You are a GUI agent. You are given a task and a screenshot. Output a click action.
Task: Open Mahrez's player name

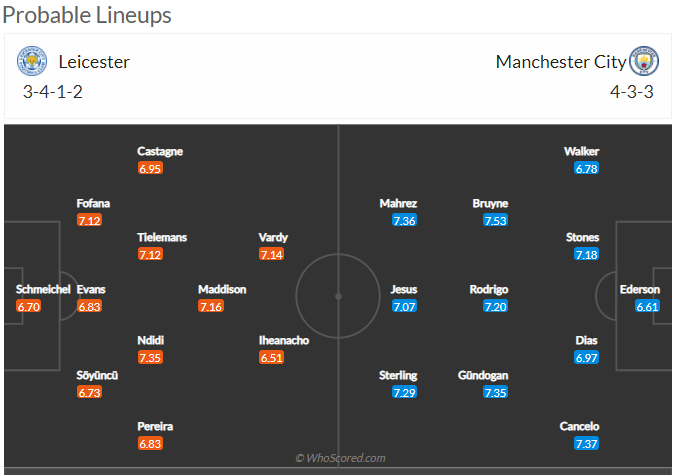398,203
